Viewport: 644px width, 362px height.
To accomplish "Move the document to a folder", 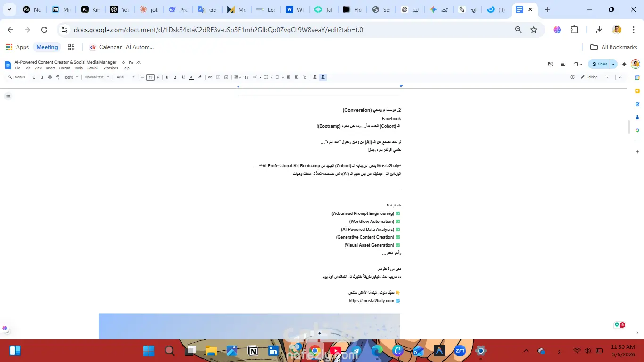I will coord(131,62).
